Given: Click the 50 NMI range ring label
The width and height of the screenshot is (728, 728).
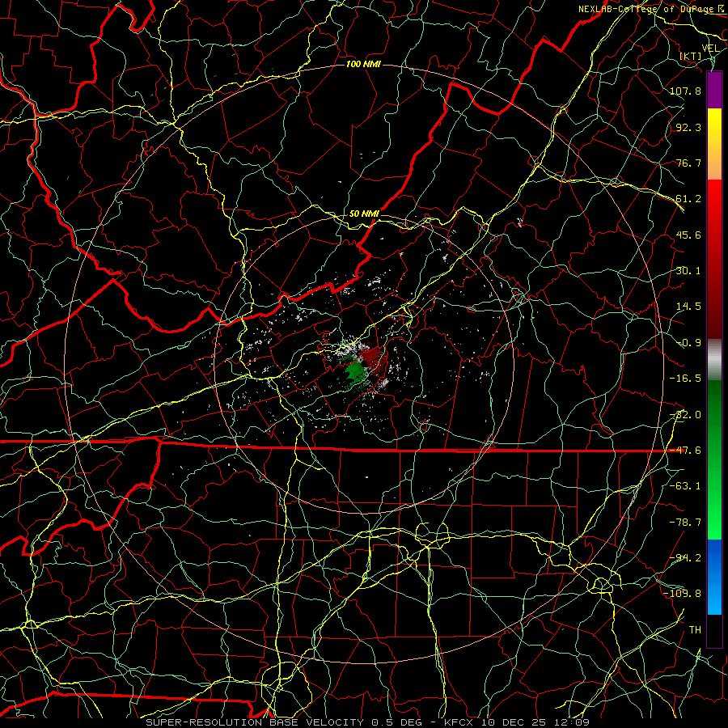Looking at the screenshot, I should [x=364, y=214].
